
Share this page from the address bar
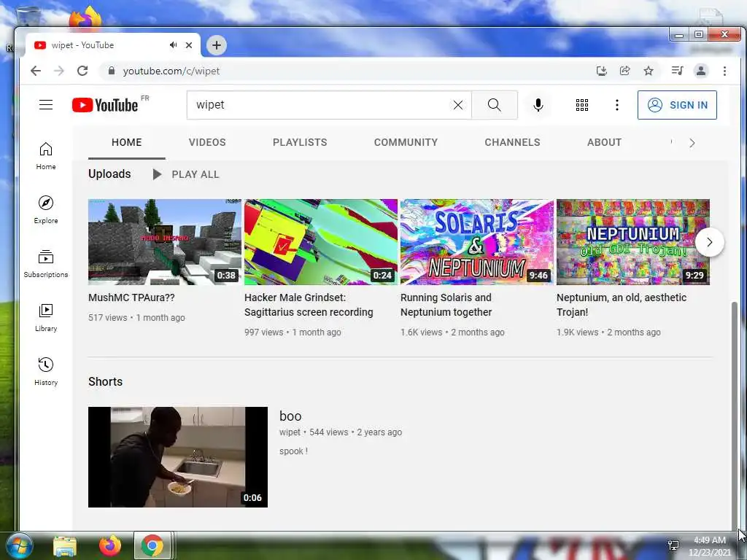tap(625, 71)
